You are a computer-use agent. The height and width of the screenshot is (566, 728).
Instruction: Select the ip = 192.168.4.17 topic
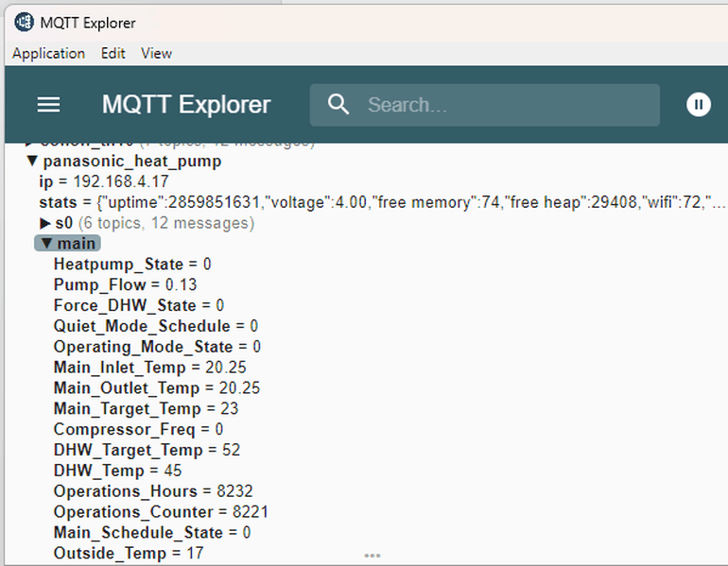(x=104, y=181)
